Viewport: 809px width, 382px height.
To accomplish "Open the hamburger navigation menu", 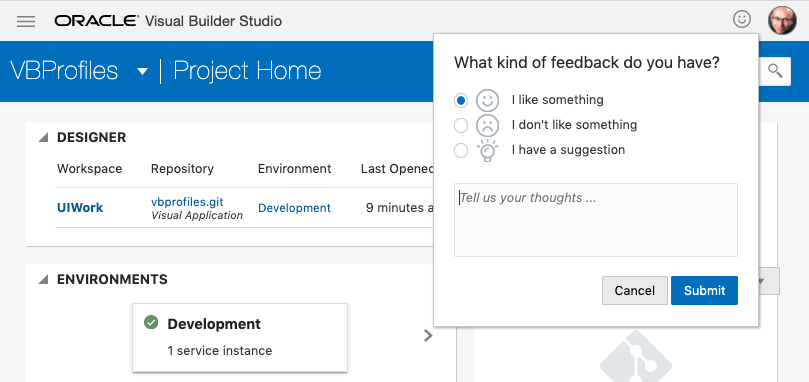I will (x=26, y=21).
